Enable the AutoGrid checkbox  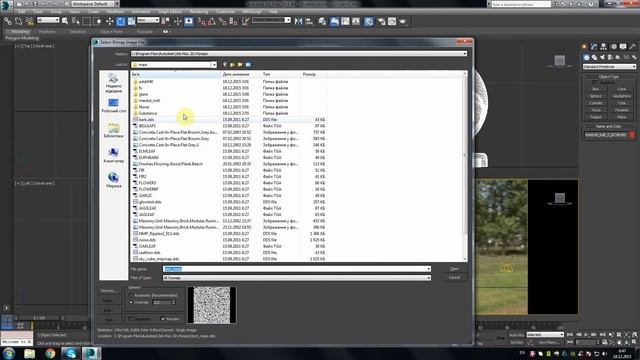click(595, 82)
